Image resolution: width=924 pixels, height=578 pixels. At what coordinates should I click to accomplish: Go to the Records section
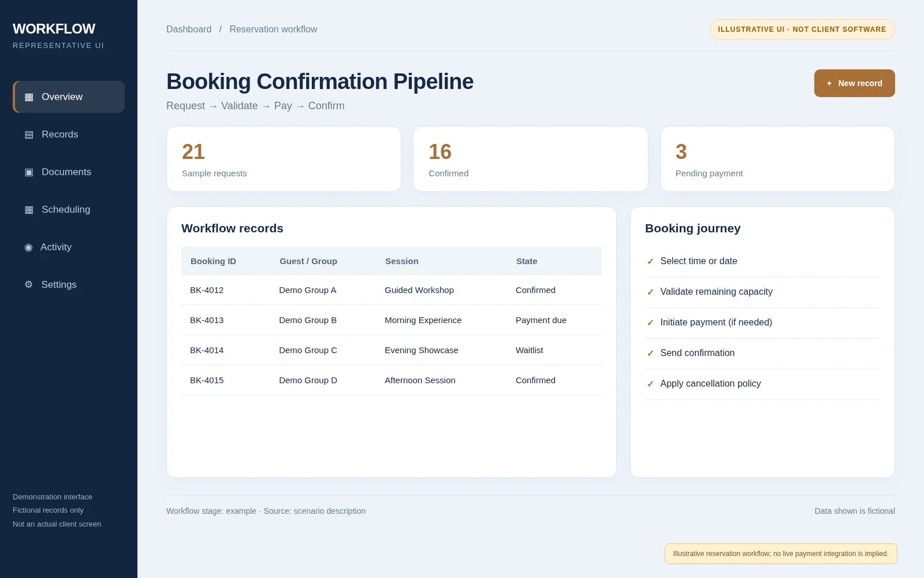[x=69, y=134]
